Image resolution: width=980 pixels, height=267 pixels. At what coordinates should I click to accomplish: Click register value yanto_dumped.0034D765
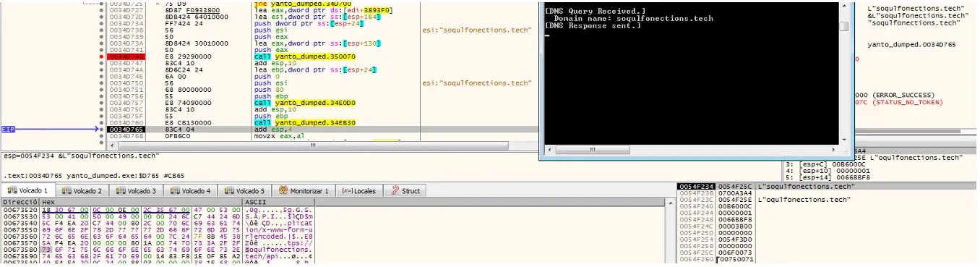pos(911,45)
